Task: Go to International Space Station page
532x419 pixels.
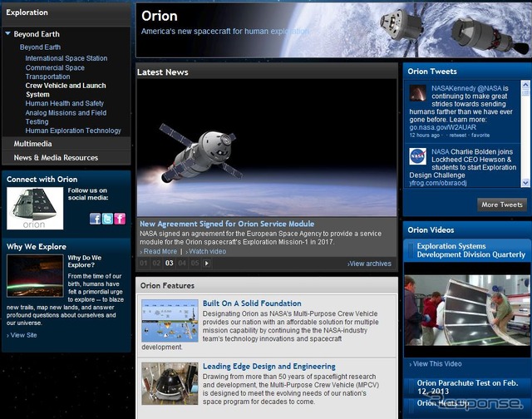Action: (x=66, y=58)
